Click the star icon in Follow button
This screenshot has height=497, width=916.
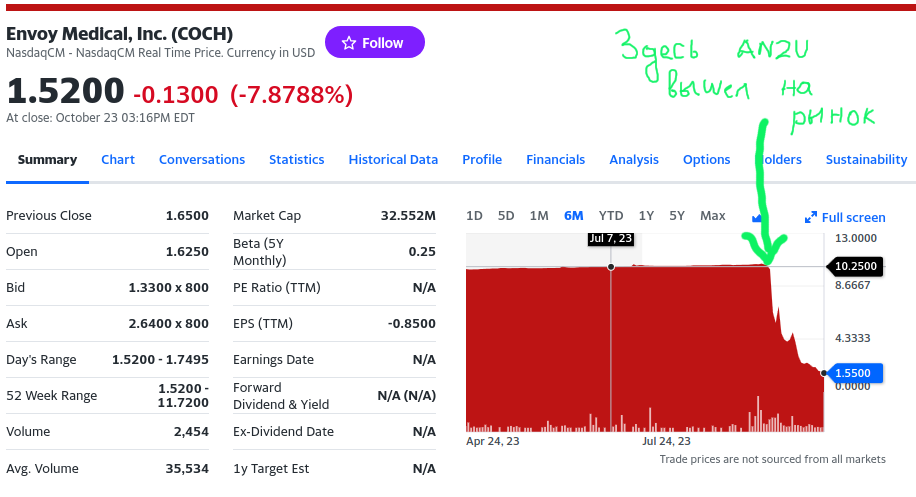point(349,43)
